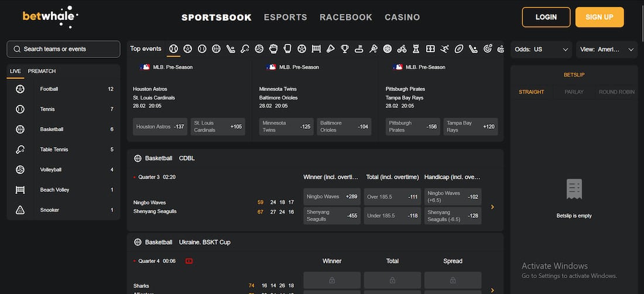
Task: Open the View style dropdown
Action: click(607, 49)
